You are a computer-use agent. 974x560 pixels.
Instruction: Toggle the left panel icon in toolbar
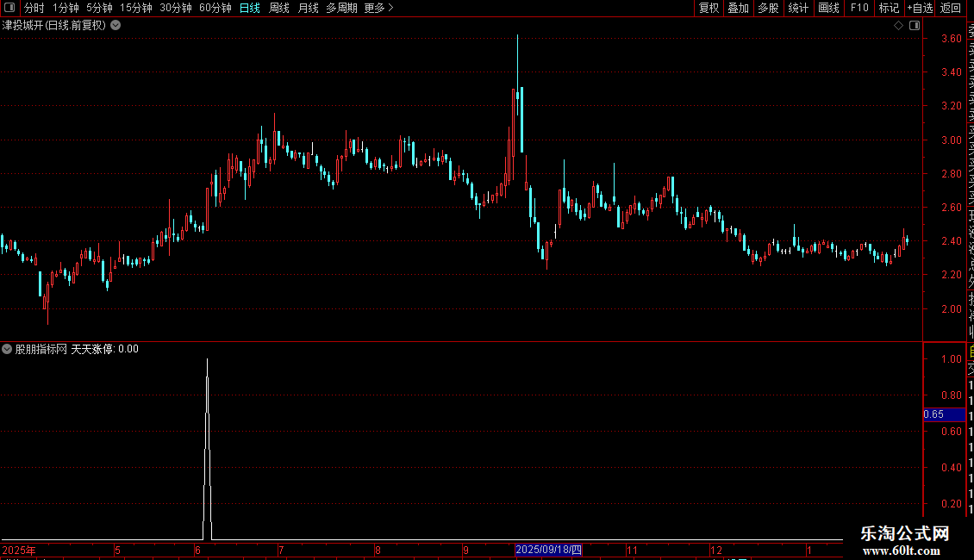pyautogui.click(x=9, y=8)
